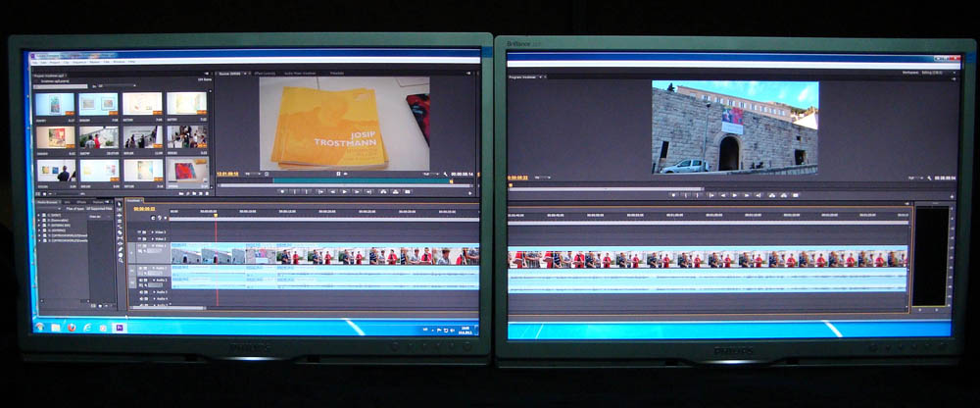Expand the Audio 3 track
Screen dimensions: 980x408
point(155,292)
